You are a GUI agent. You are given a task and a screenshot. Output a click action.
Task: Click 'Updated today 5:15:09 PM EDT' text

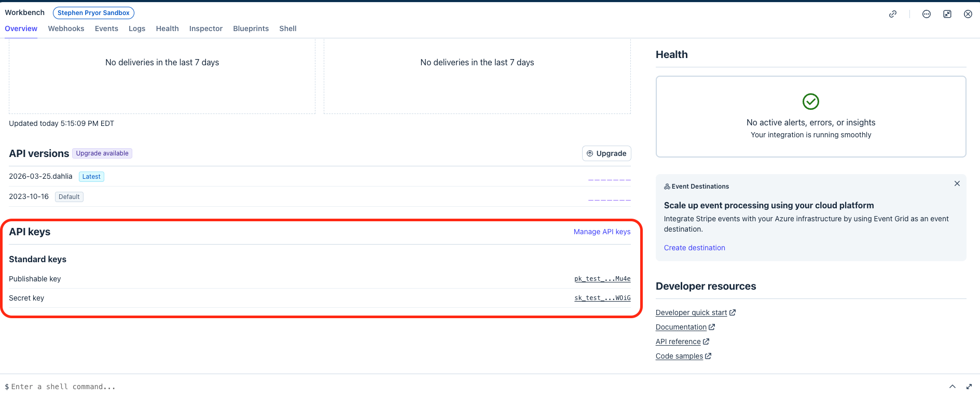point(61,123)
